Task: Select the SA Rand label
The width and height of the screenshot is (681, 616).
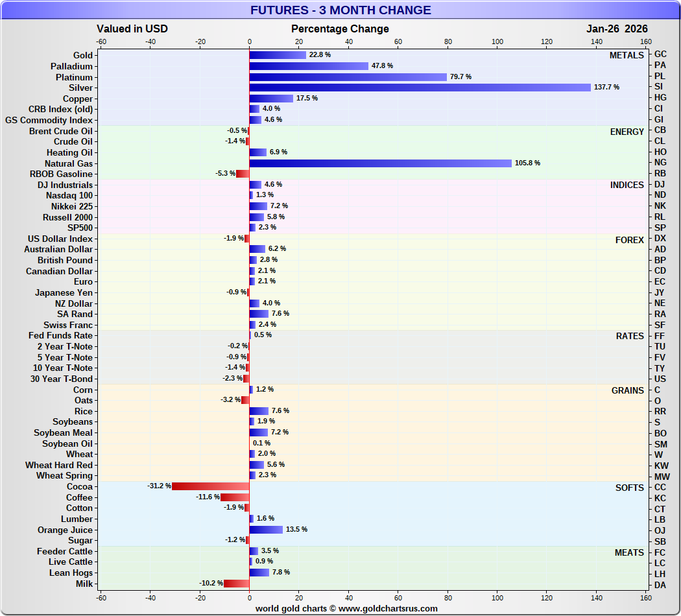Action: [75, 314]
